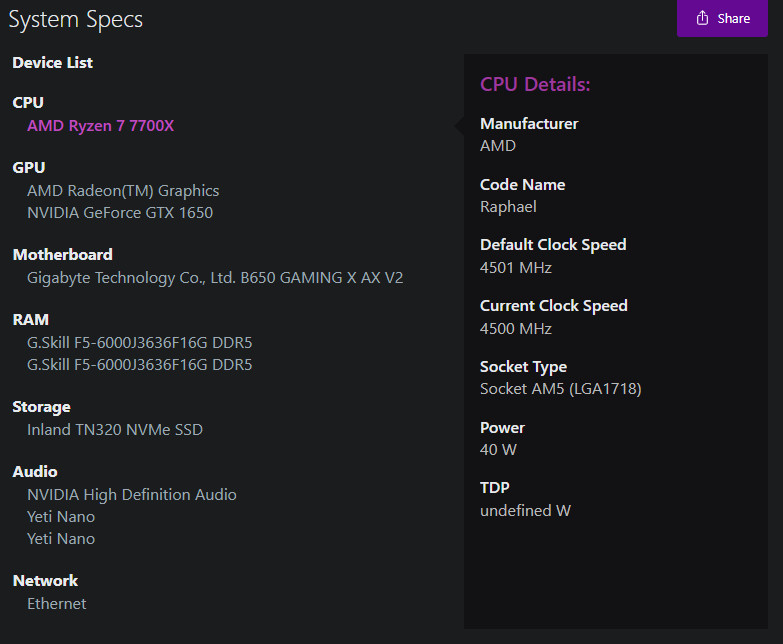783x644 pixels.
Task: Click the Network category heading
Action: 45,581
